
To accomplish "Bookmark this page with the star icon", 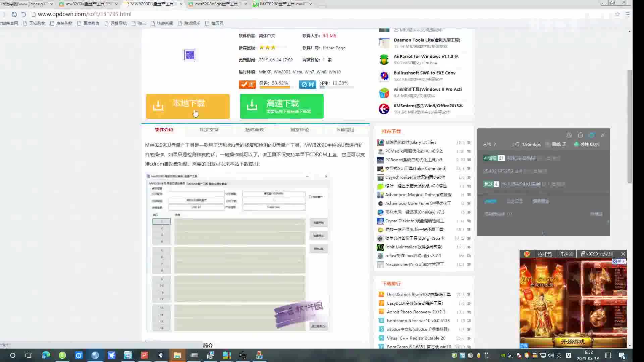I will pos(617,14).
